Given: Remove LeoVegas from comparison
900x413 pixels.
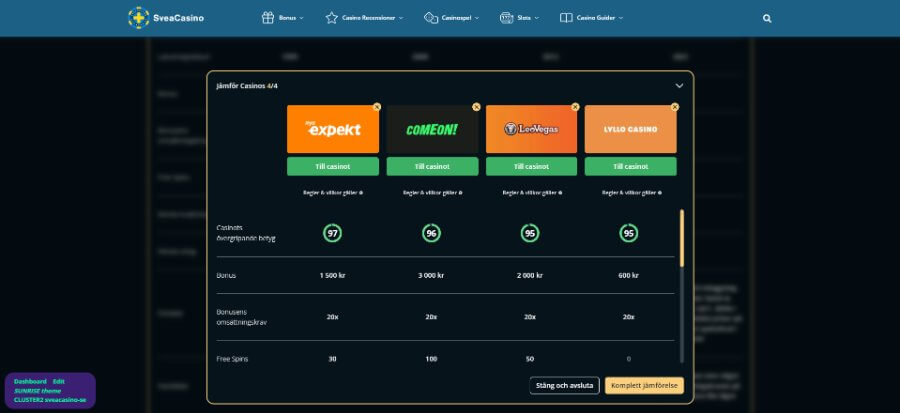Looking at the screenshot, I should [x=575, y=107].
